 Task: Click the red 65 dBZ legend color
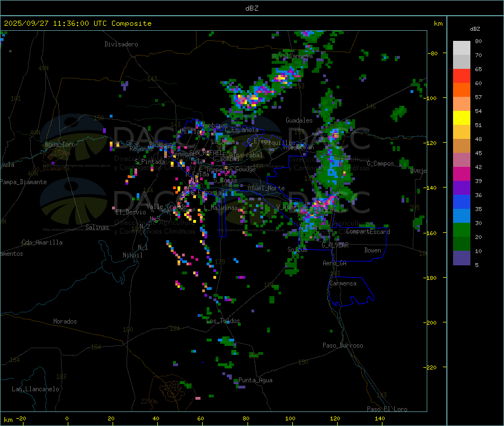coord(461,76)
